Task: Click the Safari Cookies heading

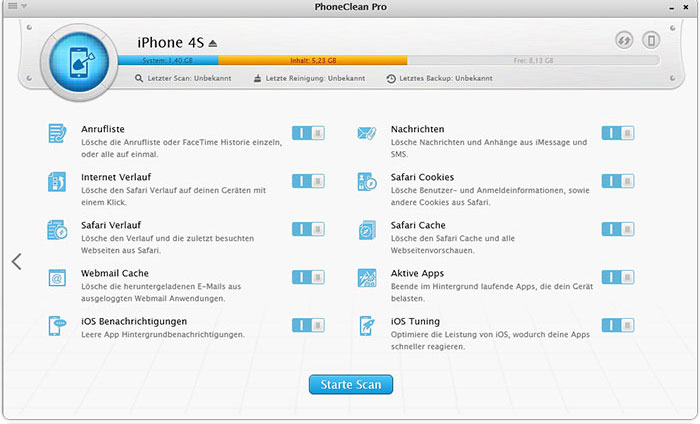Action: 422,177
